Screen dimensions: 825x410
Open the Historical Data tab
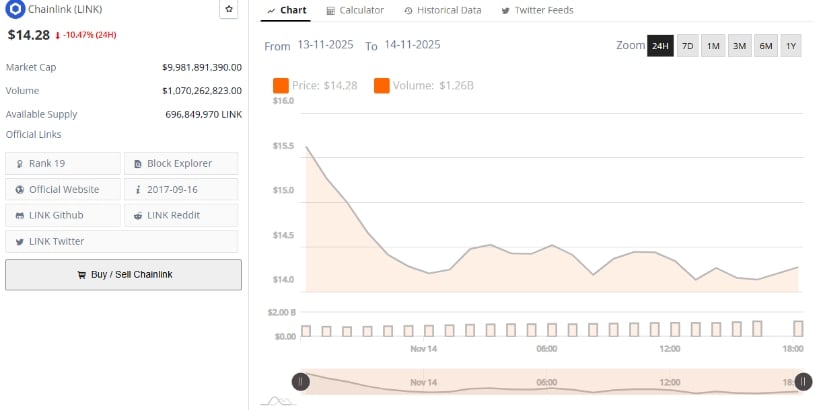(x=442, y=10)
